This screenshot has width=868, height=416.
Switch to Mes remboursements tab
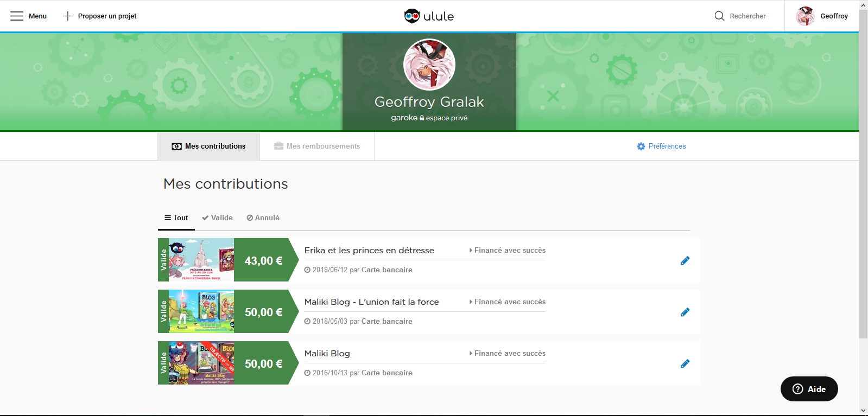coord(317,146)
